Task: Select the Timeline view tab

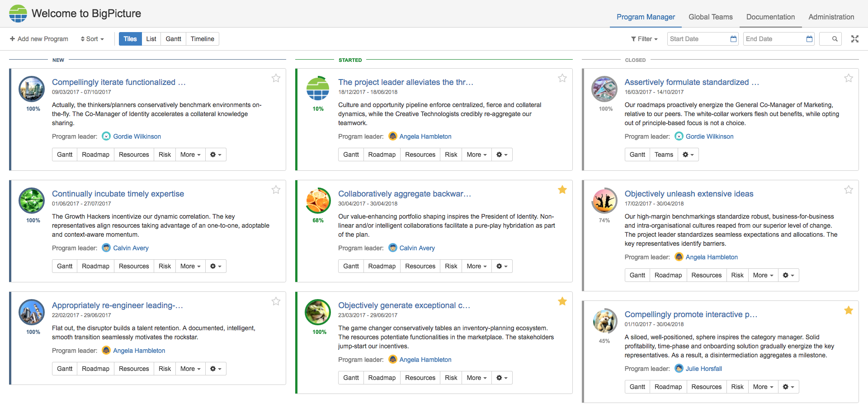Action: point(202,39)
